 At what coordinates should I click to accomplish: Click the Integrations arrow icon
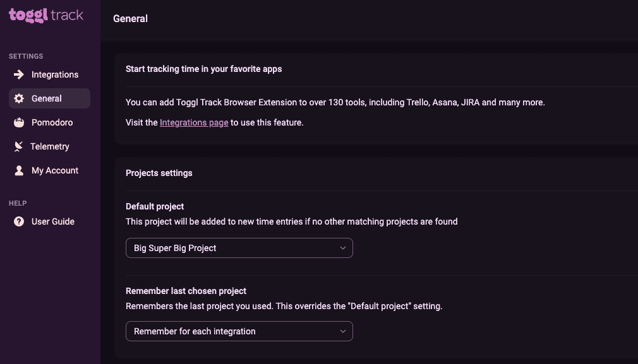[19, 74]
